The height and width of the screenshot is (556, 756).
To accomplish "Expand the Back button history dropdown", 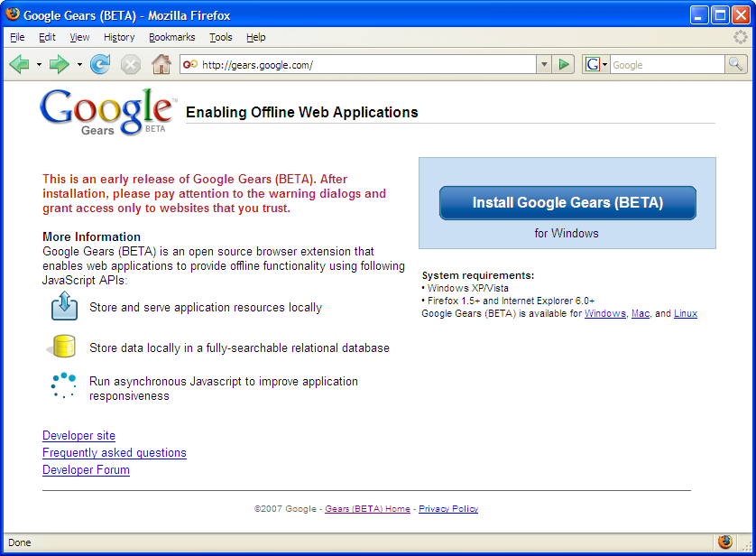I will coord(39,65).
